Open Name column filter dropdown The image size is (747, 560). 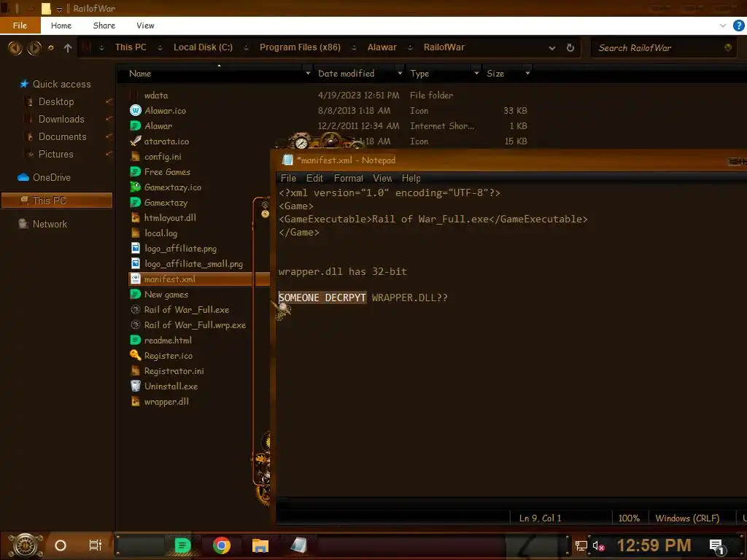click(308, 74)
